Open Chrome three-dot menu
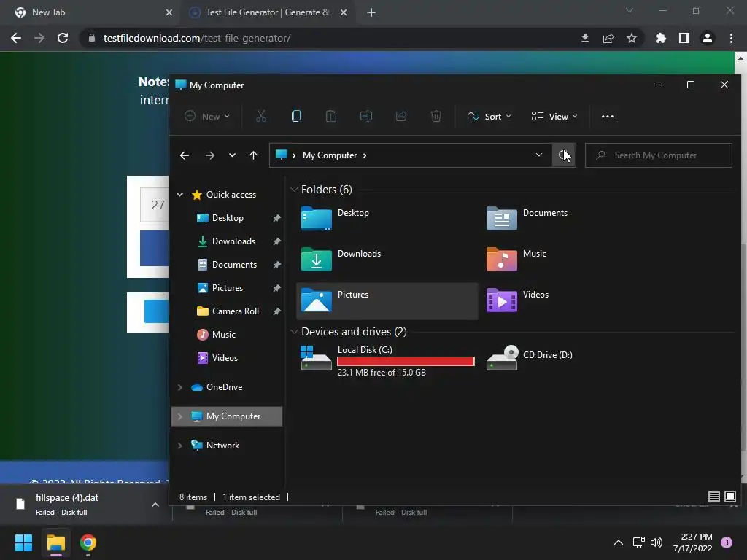 tap(731, 38)
